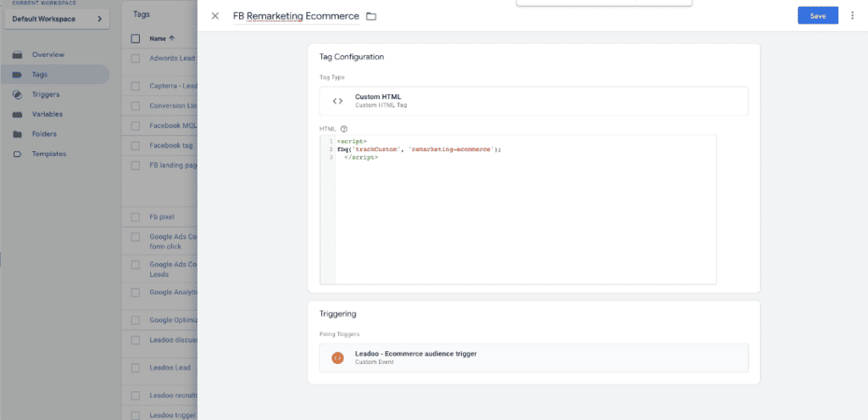Sort tag list by Name column
Image resolution: width=868 pixels, height=420 pixels.
click(x=162, y=39)
